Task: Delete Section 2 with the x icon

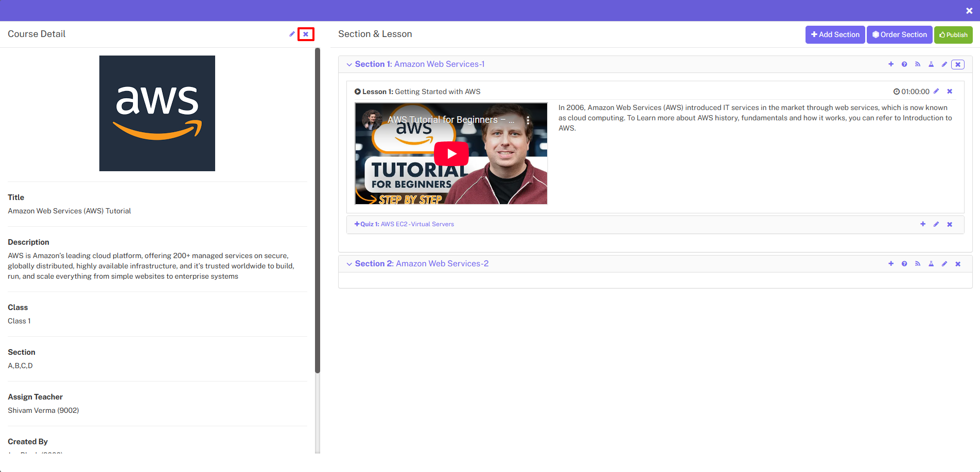Action: pyautogui.click(x=958, y=263)
